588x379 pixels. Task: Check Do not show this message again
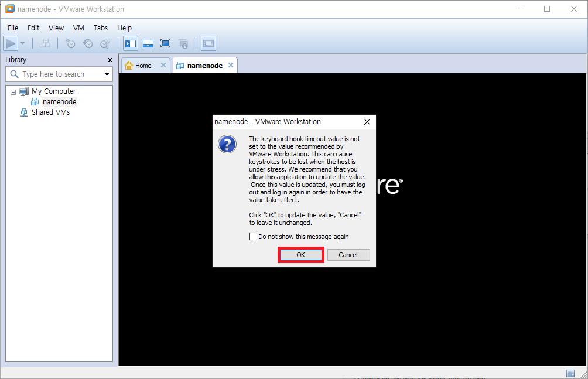253,237
